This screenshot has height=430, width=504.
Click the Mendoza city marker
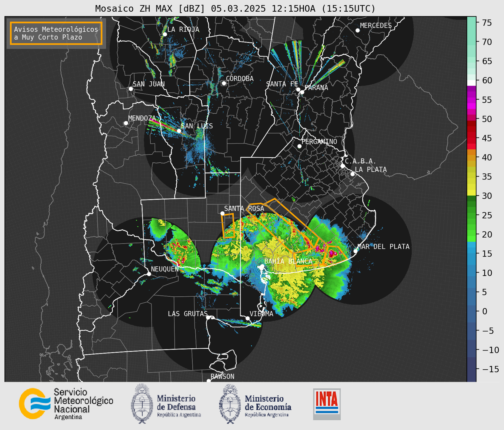click(126, 123)
